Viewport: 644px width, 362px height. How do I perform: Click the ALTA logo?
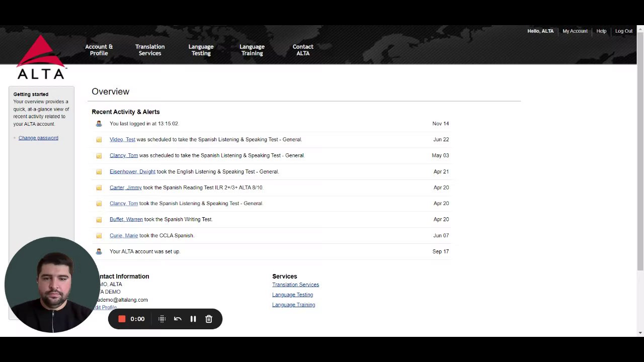point(41,57)
